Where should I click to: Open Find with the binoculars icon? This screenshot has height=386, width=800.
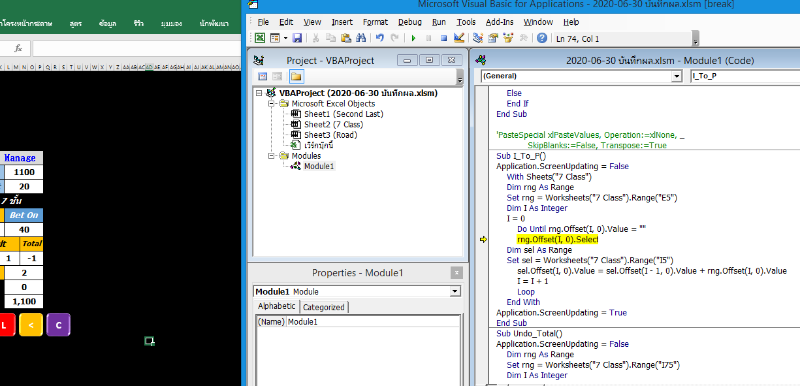pyautogui.click(x=361, y=38)
